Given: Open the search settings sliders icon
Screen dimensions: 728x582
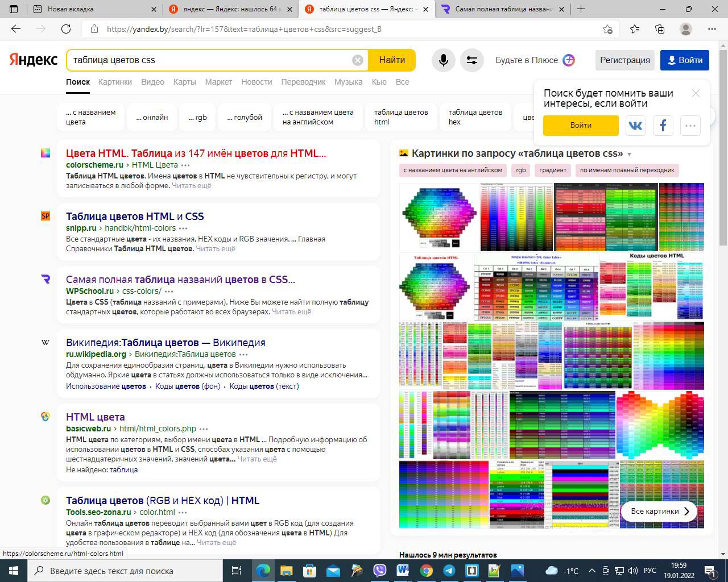Looking at the screenshot, I should (x=471, y=60).
